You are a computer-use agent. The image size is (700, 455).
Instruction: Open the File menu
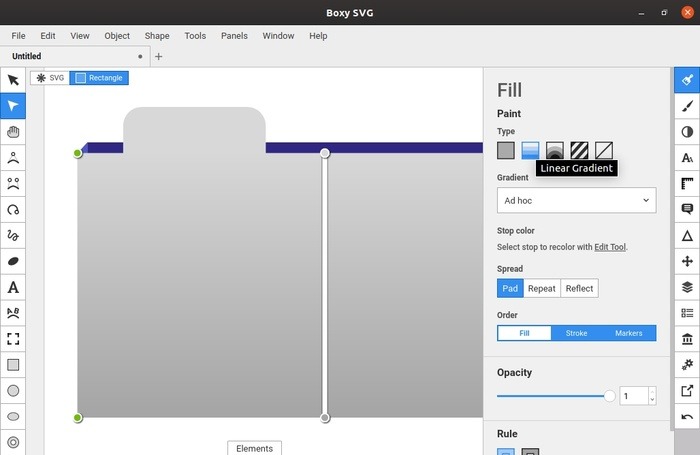point(18,36)
